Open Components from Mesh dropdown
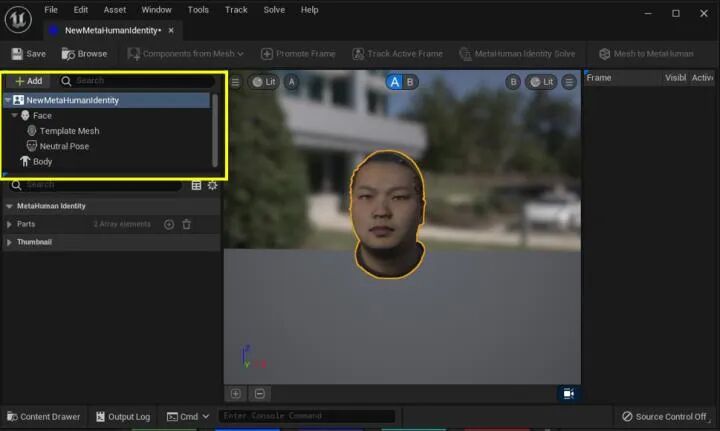 (x=186, y=54)
